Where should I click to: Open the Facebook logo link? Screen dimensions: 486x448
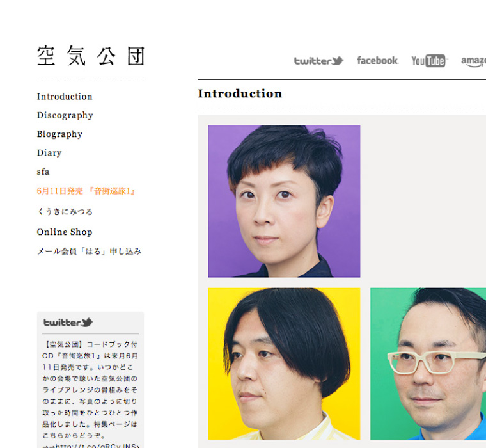[377, 60]
